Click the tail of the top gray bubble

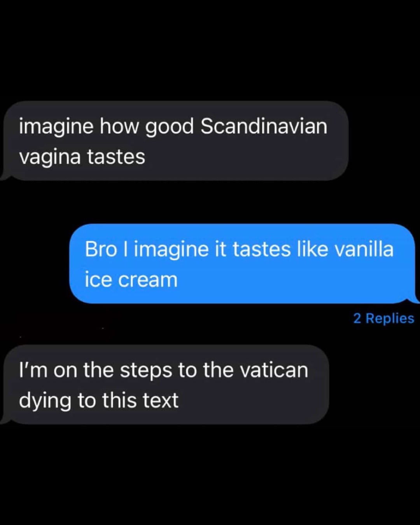click(x=5, y=177)
